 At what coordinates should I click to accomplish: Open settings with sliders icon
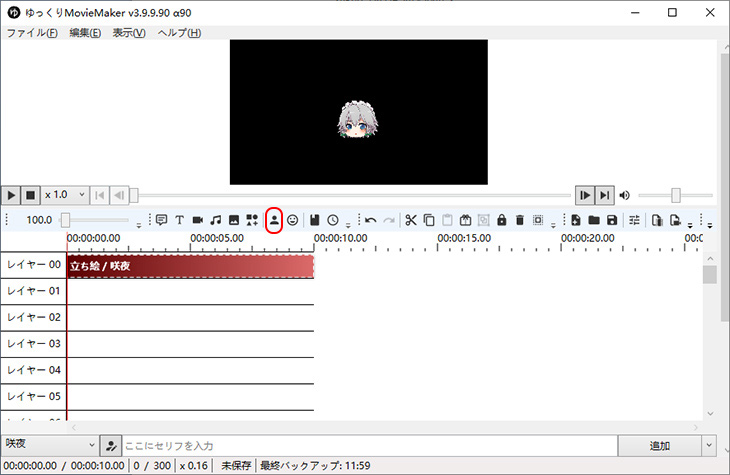pos(634,220)
